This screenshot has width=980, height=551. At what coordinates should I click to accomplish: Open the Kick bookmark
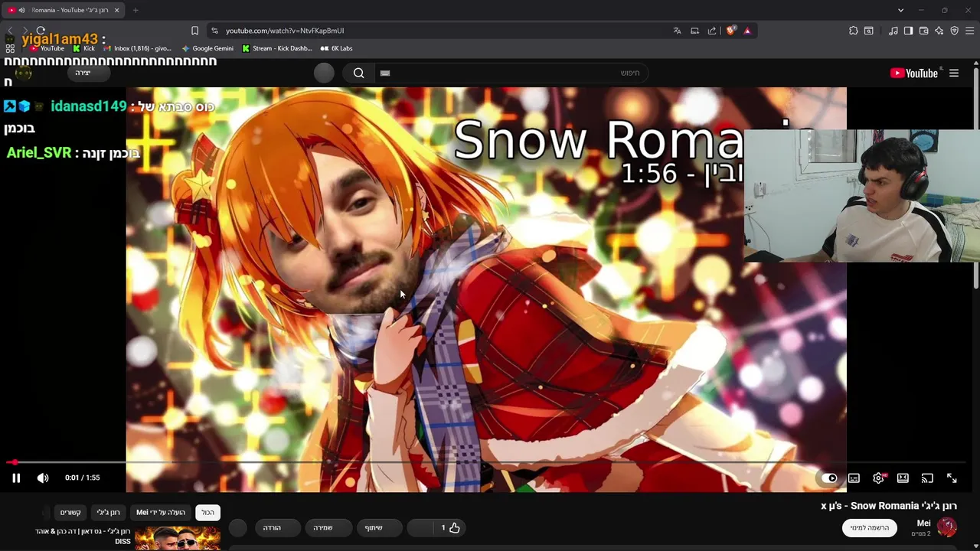[x=83, y=48]
